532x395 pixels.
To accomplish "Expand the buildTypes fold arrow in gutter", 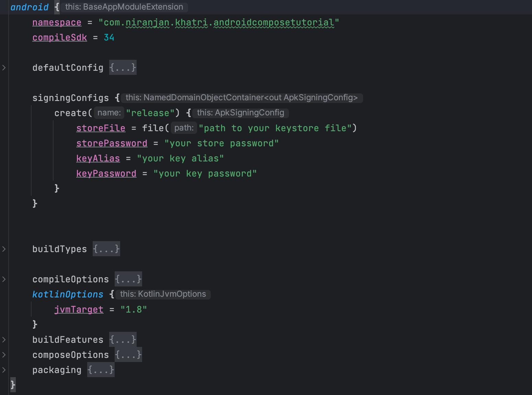I will [4, 249].
